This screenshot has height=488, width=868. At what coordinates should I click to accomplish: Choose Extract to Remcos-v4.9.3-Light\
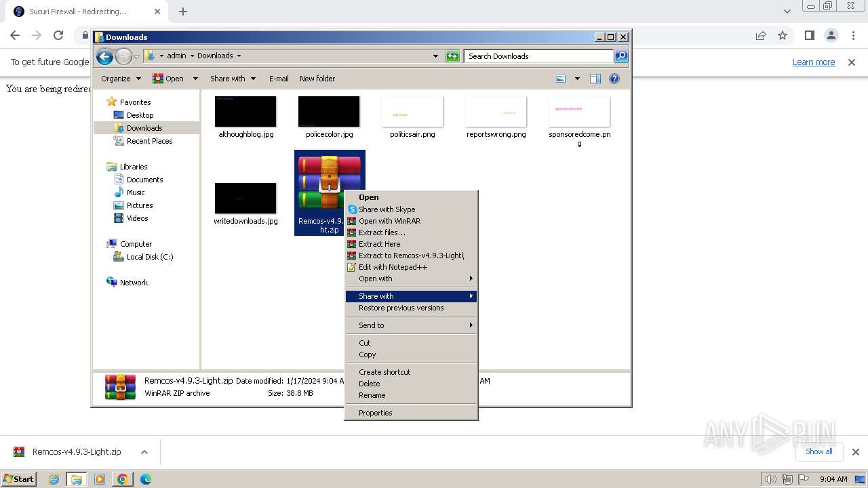point(411,256)
